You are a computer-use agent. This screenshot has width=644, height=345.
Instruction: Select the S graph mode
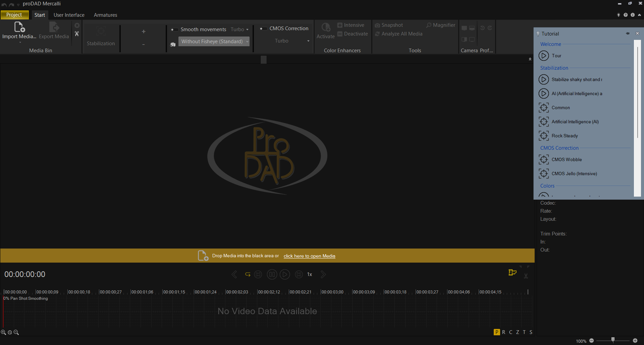[531, 332]
